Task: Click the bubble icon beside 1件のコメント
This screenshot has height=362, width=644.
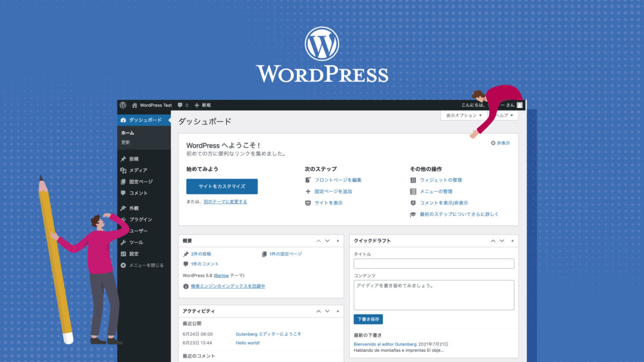Action: coord(186,264)
